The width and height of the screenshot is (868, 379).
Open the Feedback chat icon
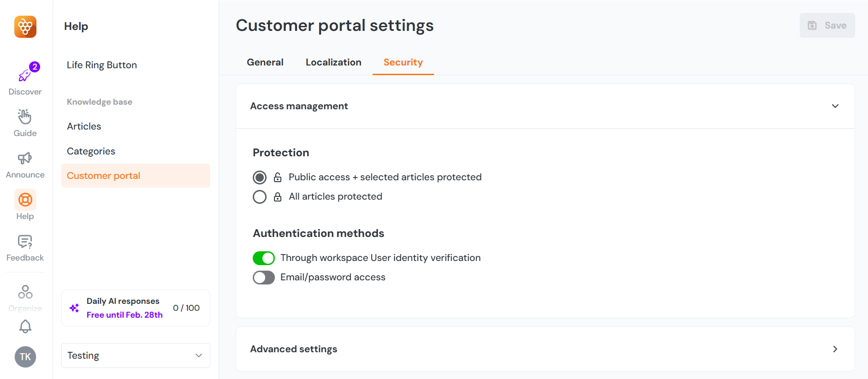click(x=25, y=242)
